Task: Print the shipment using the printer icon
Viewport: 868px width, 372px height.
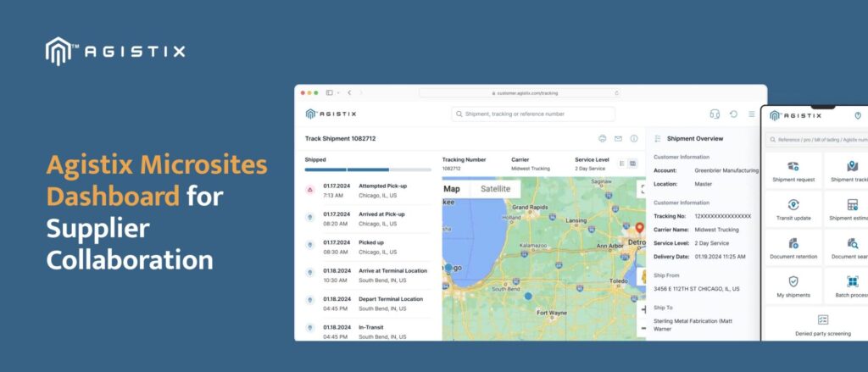Action: pos(603,138)
